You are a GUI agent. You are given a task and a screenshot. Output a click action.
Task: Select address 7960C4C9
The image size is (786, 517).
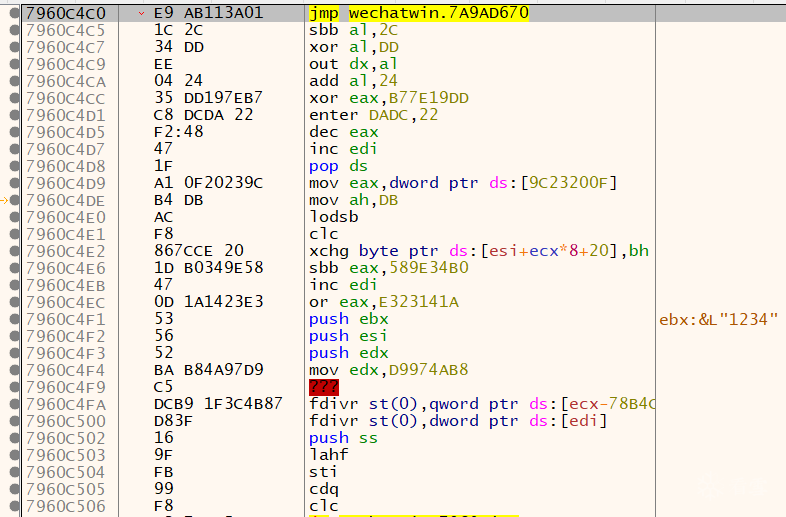click(65, 64)
